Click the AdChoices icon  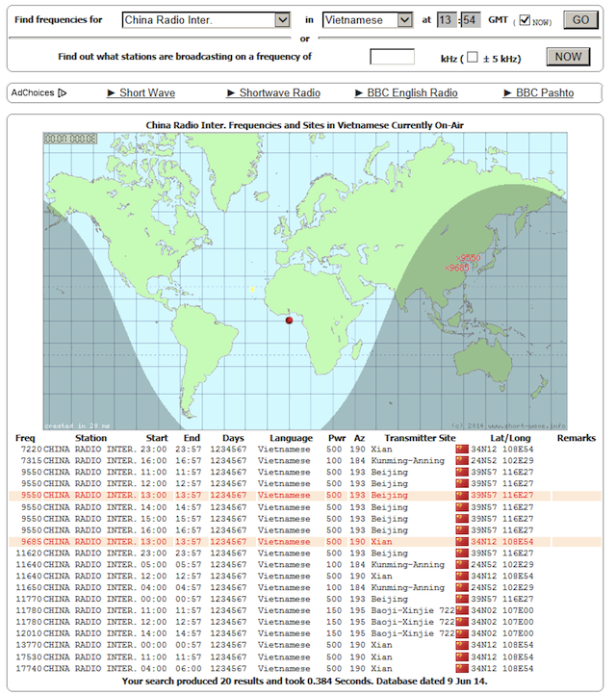point(62,93)
